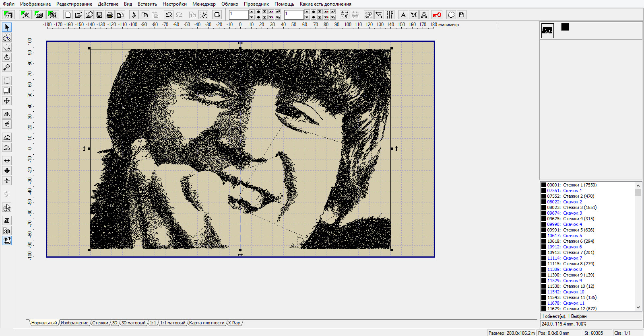Activate the dotted rectangle selection tool
The height and width of the screenshot is (336, 644).
coord(7,81)
